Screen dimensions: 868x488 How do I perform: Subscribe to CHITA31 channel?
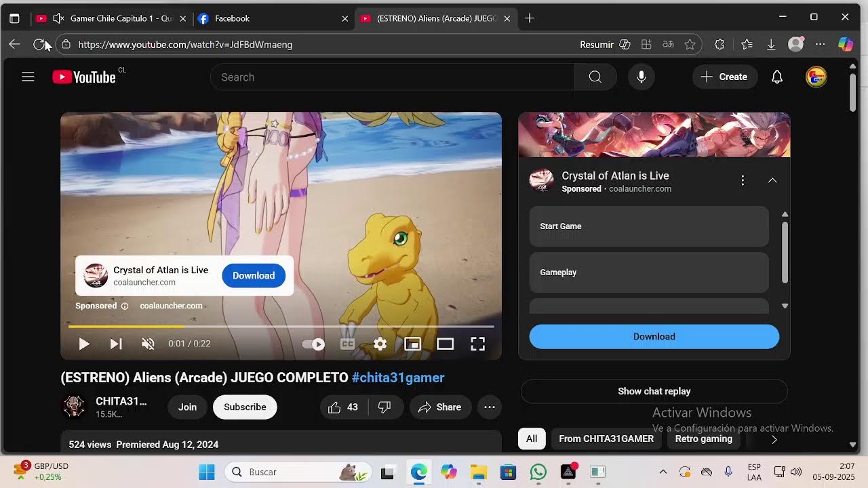click(x=245, y=407)
